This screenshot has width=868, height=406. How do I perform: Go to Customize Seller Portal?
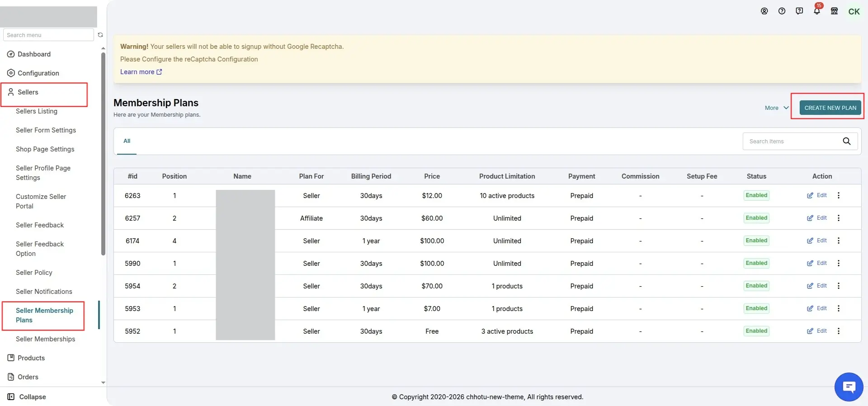tap(41, 201)
